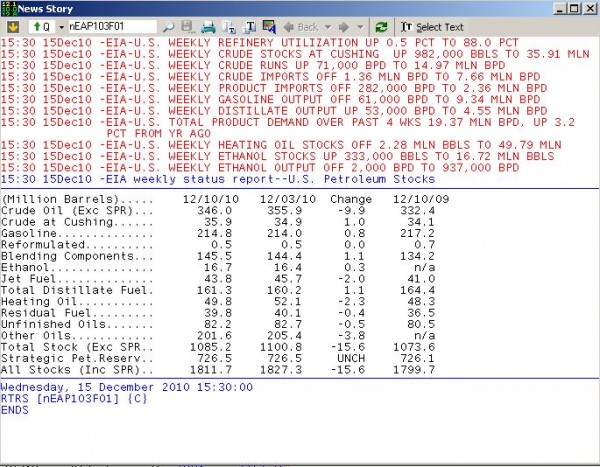Click the Wednesday, 15 December 2010 timestamp
The width and height of the screenshot is (600, 467).
[127, 387]
